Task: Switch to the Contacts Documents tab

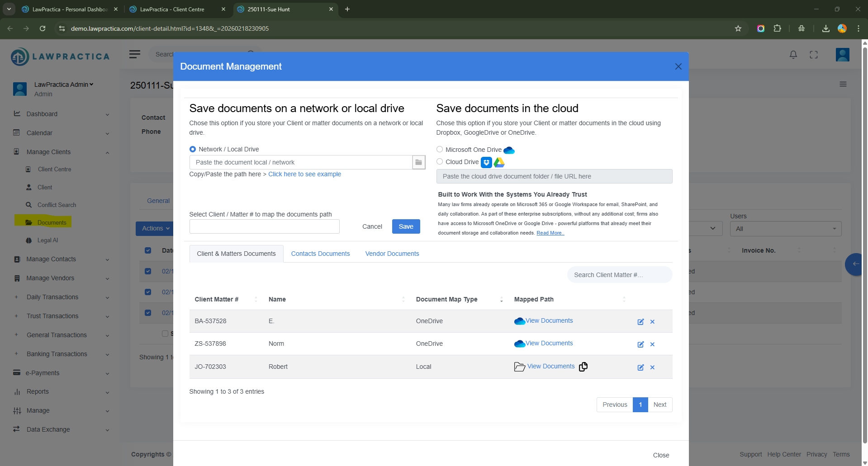Action: [320, 254]
